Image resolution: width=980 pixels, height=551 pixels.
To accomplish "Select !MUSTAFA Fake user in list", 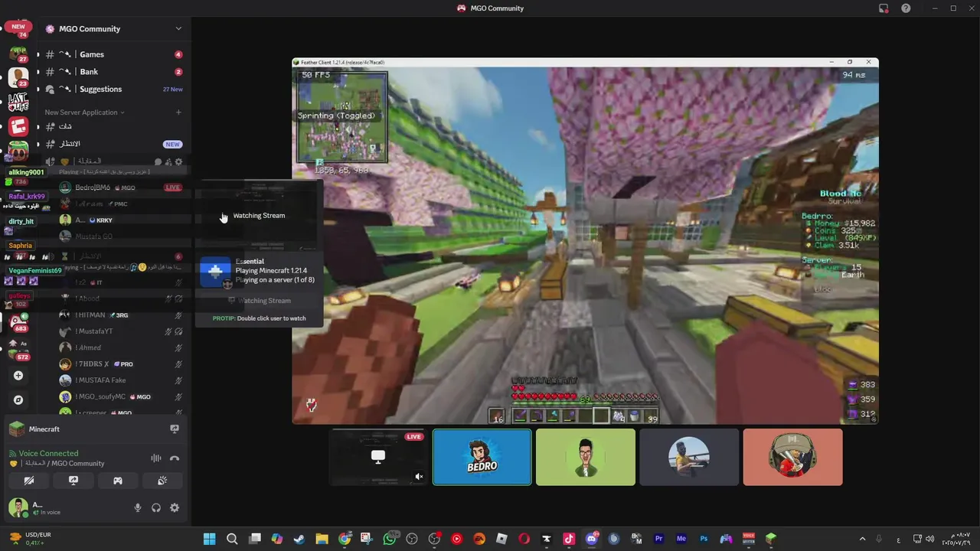I will [x=121, y=380].
